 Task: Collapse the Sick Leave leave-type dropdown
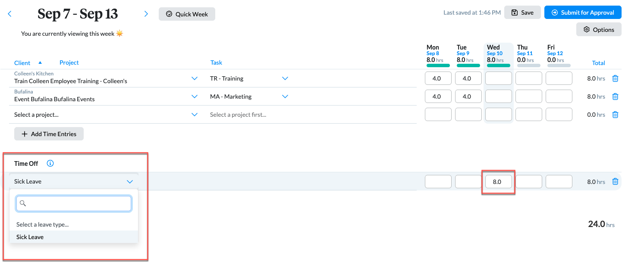pos(130,181)
